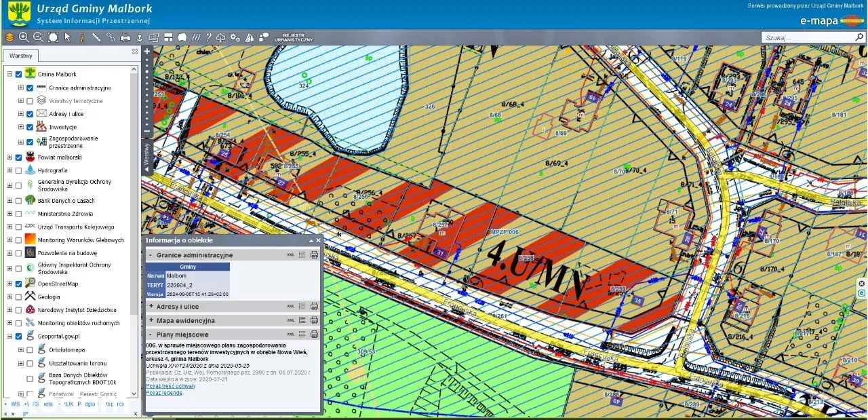Open the Rejestr Urbanistyczny menu item

pos(294,37)
